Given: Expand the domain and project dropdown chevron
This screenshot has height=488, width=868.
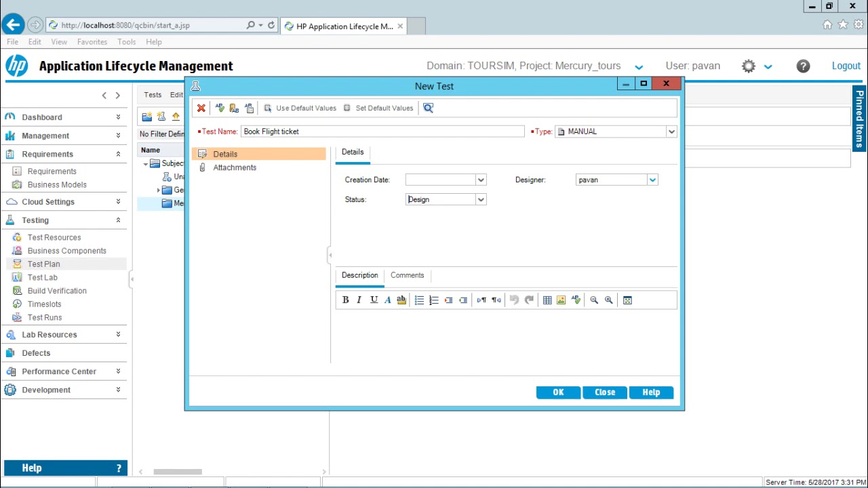Looking at the screenshot, I should pos(638,67).
